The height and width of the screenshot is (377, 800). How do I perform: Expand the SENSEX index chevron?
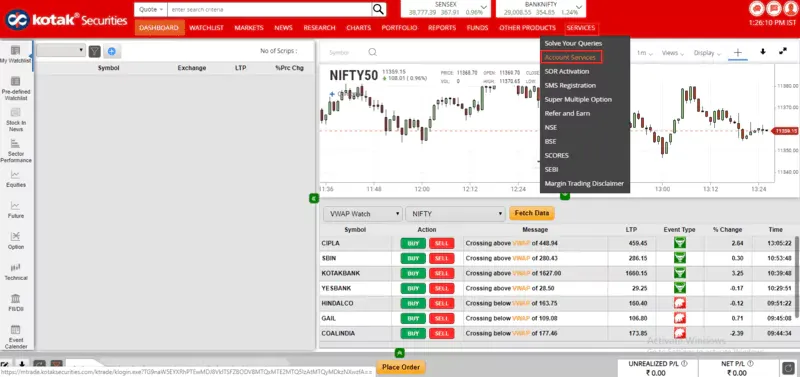tap(484, 7)
